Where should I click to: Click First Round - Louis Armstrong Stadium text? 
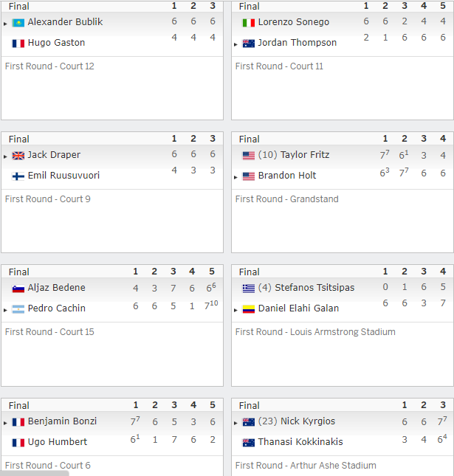click(x=315, y=332)
